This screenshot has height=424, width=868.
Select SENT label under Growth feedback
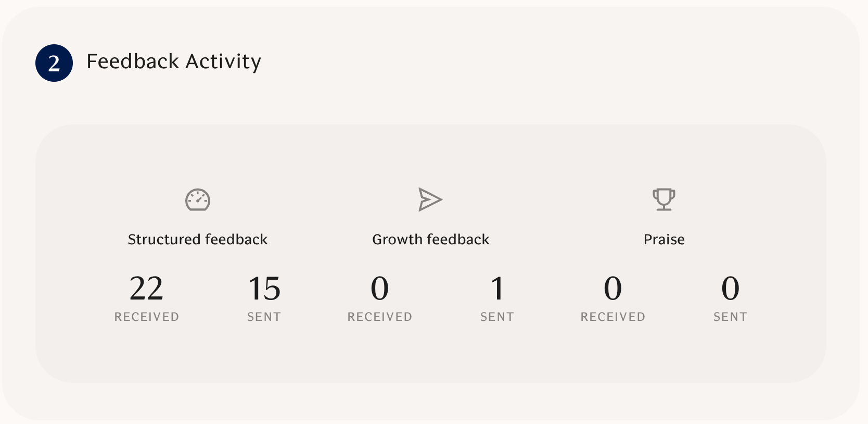[x=497, y=317]
